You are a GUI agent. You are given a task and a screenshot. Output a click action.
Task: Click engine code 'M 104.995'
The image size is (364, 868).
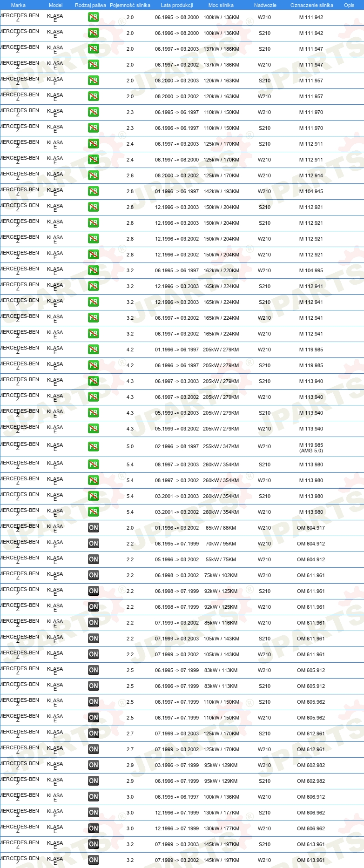[x=311, y=270]
